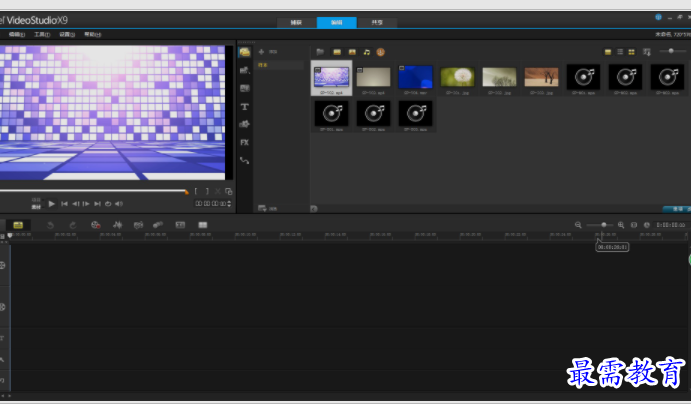Enlarge the preview window

click(x=228, y=191)
